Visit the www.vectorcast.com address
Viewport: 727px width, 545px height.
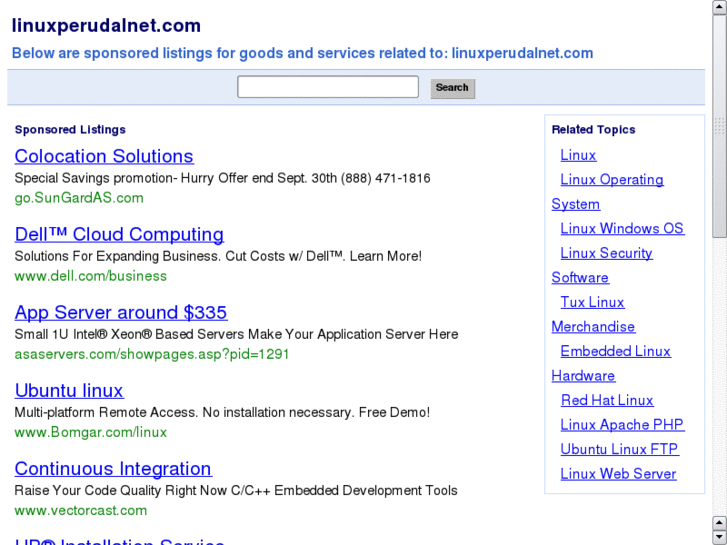(x=81, y=511)
